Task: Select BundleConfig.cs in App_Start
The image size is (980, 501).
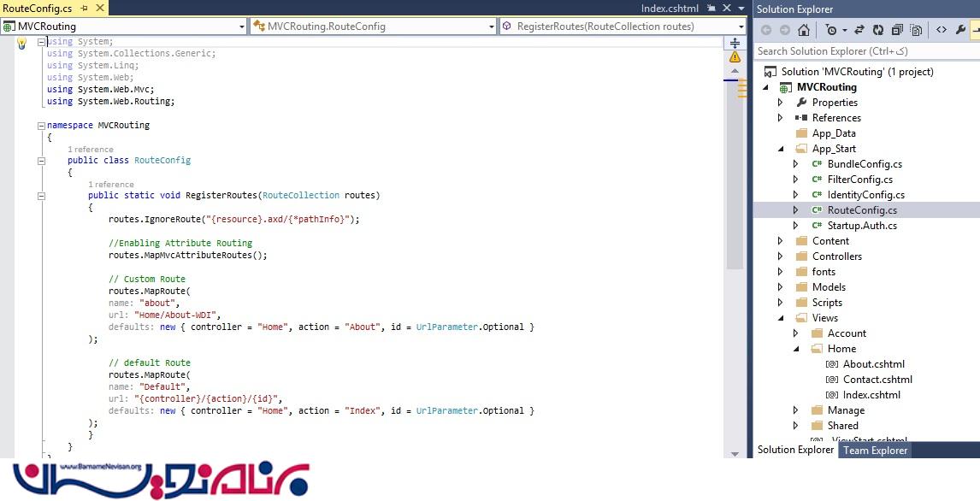Action: [864, 164]
